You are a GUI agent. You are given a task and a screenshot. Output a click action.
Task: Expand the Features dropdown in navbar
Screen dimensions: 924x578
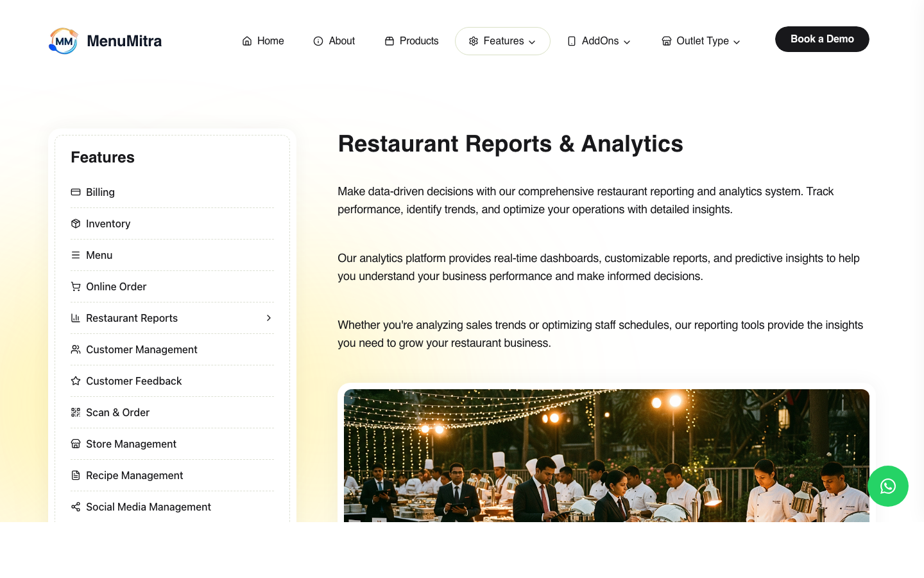[x=502, y=41]
